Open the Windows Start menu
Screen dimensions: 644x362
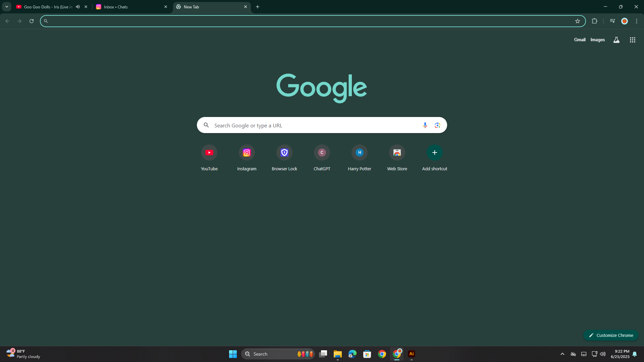(x=233, y=354)
